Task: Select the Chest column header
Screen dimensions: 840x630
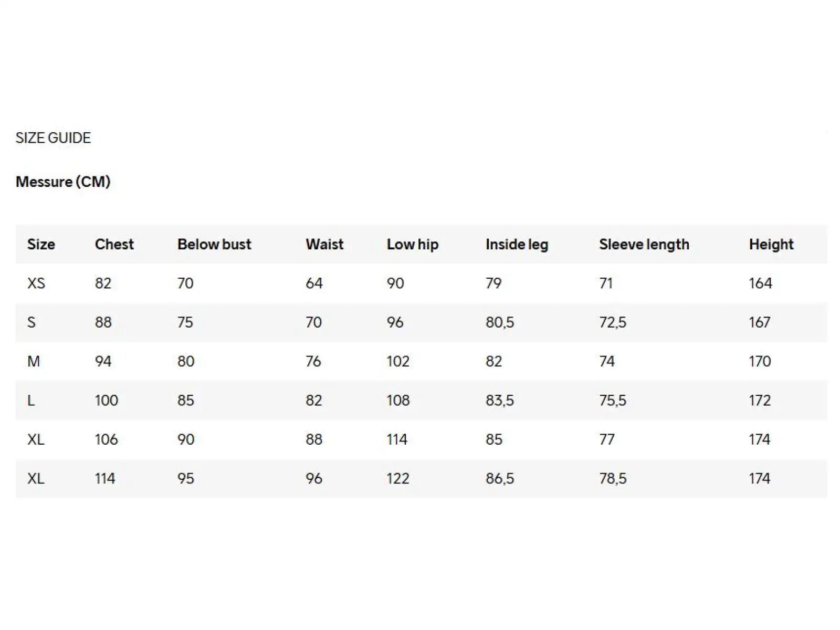Action: [114, 244]
